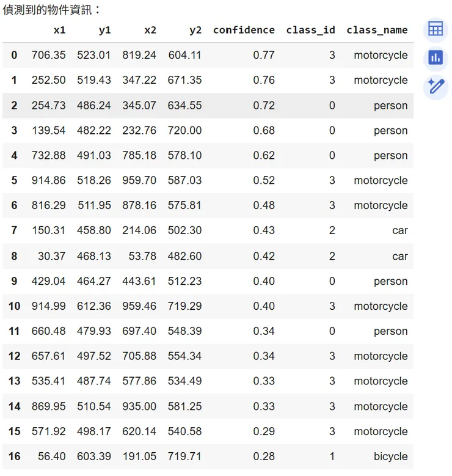Viewport: 452px width, 476px height.
Task: Click the bicycle class name
Action: pos(391,456)
